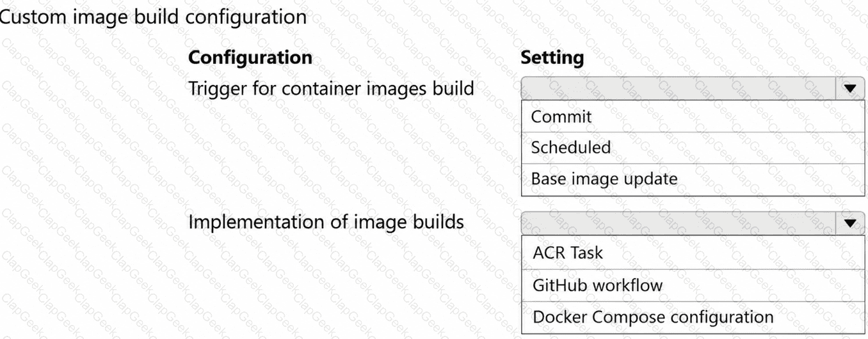Image resolution: width=868 pixels, height=339 pixels.
Task: Set trigger to Base image update
Action: click(x=693, y=179)
